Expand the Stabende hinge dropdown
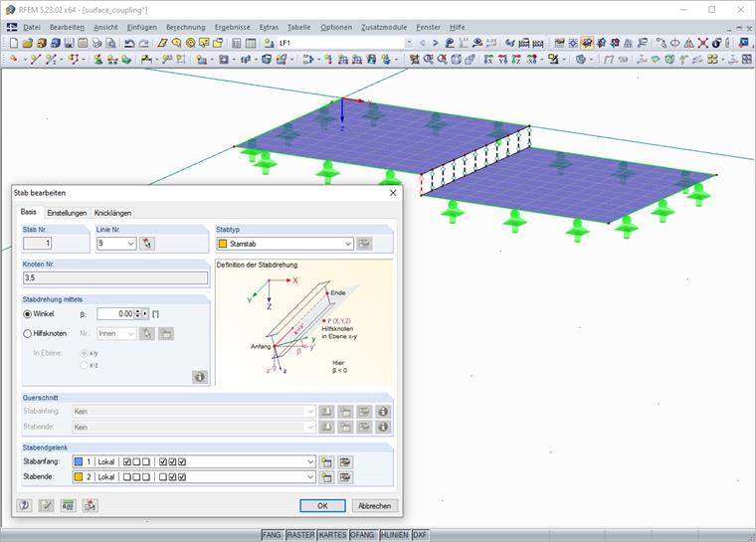 click(310, 477)
